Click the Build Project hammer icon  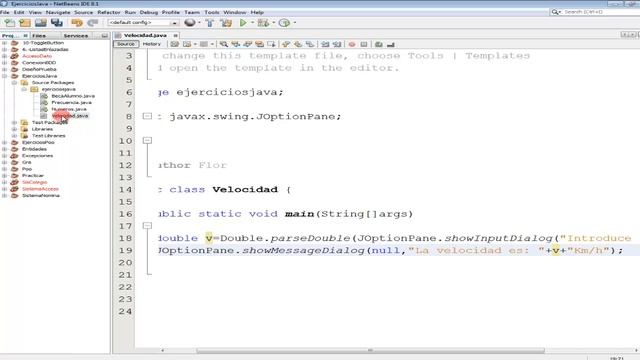(210, 23)
